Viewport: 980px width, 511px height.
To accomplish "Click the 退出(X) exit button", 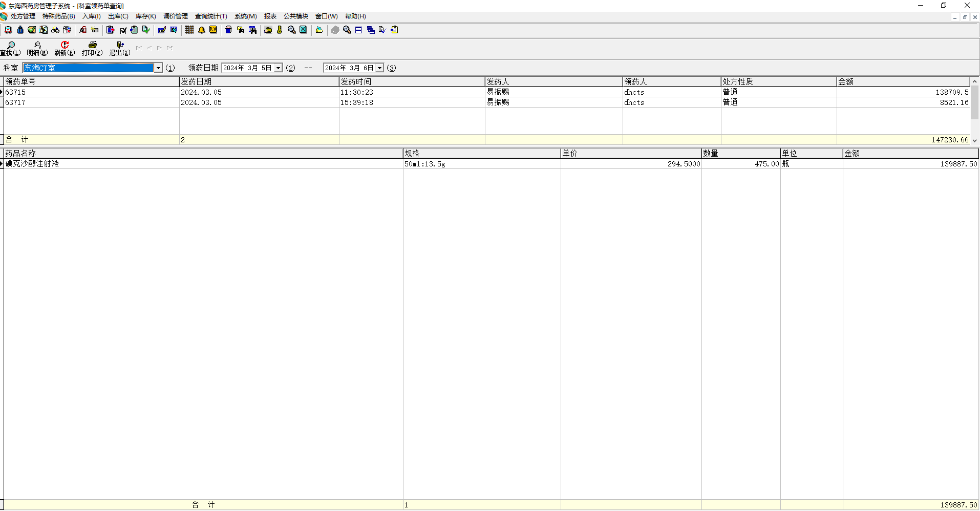I will pos(120,49).
